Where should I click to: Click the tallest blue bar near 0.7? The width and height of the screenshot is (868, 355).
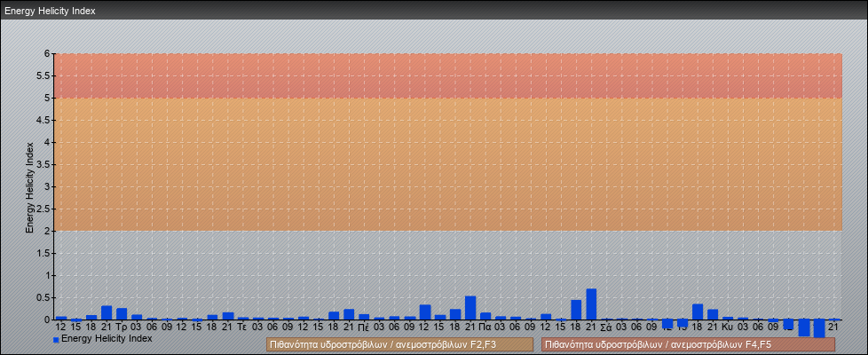coord(591,304)
